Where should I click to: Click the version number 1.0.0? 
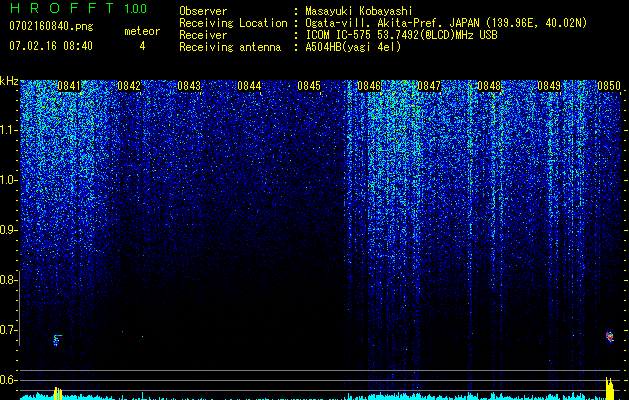(x=136, y=8)
